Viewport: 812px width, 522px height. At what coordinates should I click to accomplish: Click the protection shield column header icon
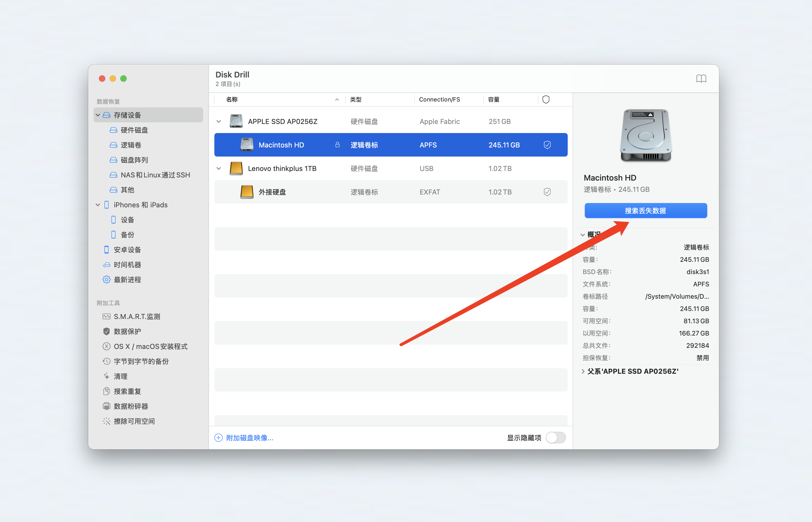pos(546,99)
